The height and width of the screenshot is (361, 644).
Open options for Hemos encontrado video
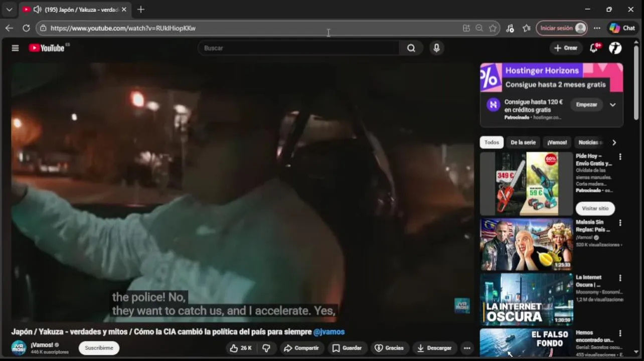[620, 333]
